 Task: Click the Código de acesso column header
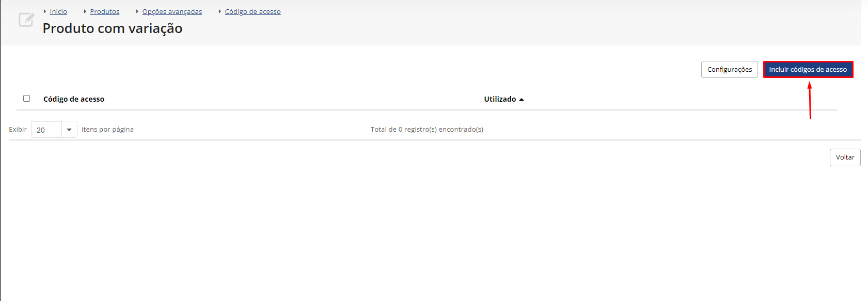[x=74, y=99]
